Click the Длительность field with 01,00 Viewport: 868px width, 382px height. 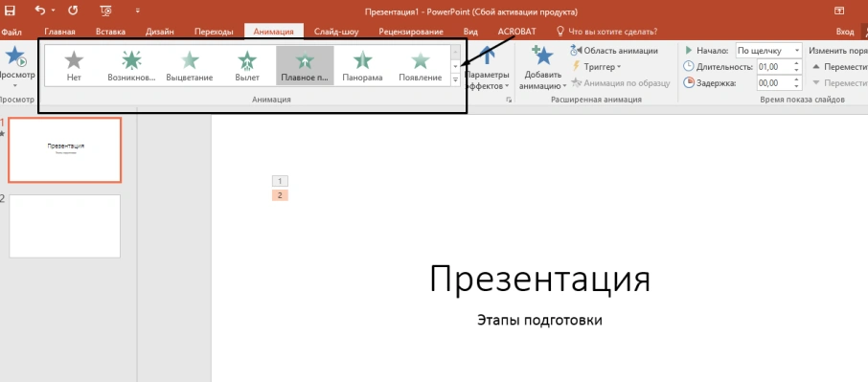[x=774, y=67]
